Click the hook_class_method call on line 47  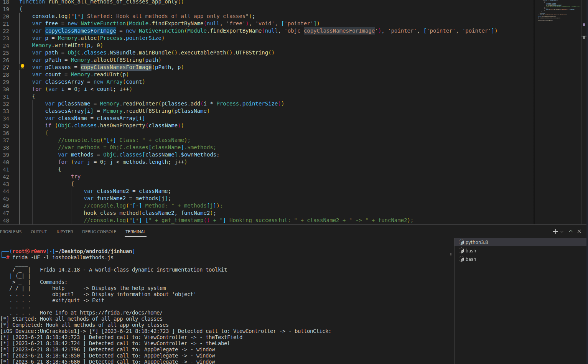(x=111, y=213)
